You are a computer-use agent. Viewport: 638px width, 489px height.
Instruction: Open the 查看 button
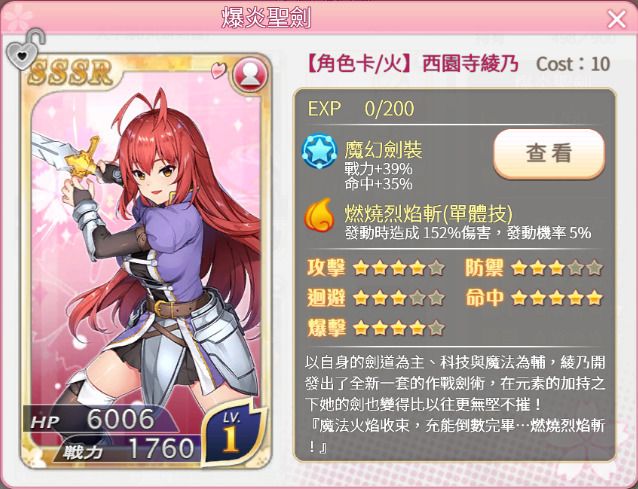(x=549, y=154)
